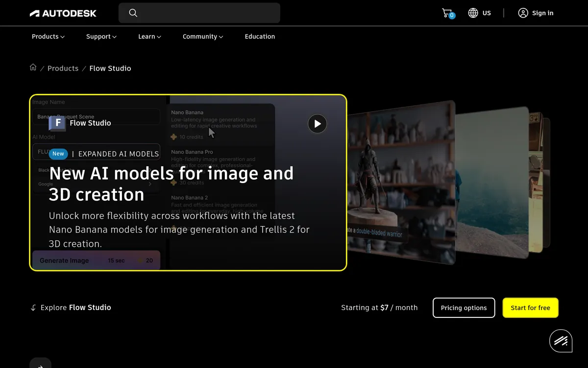Open the shopping cart
This screenshot has height=368, width=588.
point(447,13)
